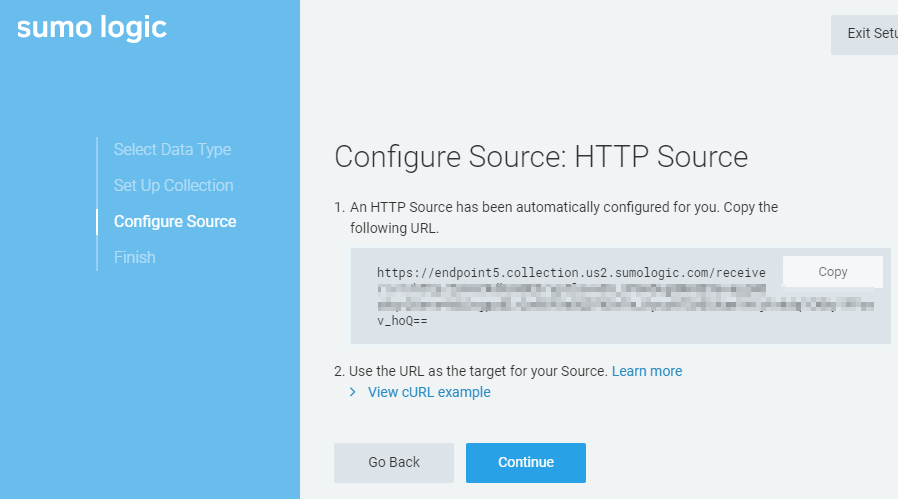Screen dimensions: 898x499
Task: Click the endpoint URL text line
Action: (571, 273)
